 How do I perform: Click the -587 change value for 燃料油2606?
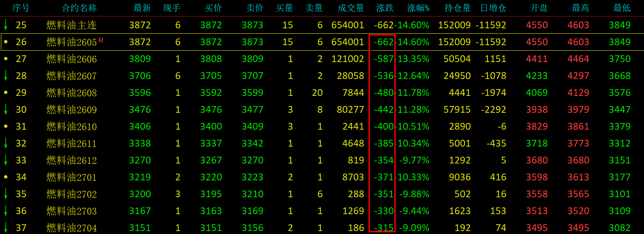tap(383, 59)
